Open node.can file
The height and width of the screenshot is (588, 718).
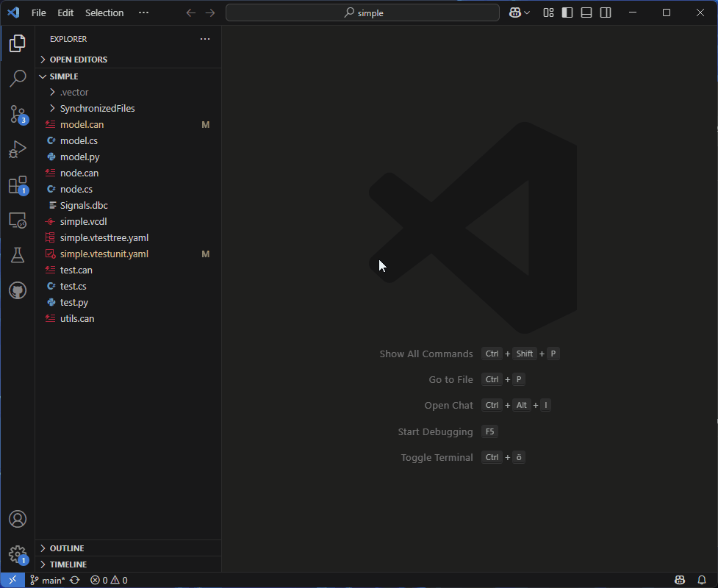[x=128, y=173]
